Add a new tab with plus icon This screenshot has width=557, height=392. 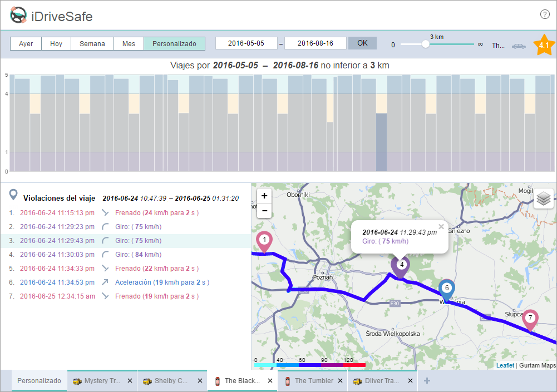[x=427, y=381]
